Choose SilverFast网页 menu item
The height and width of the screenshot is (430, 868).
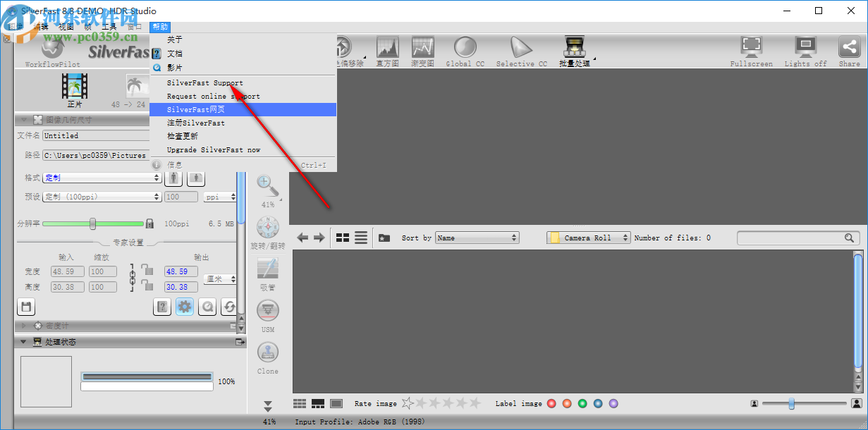[x=243, y=109]
